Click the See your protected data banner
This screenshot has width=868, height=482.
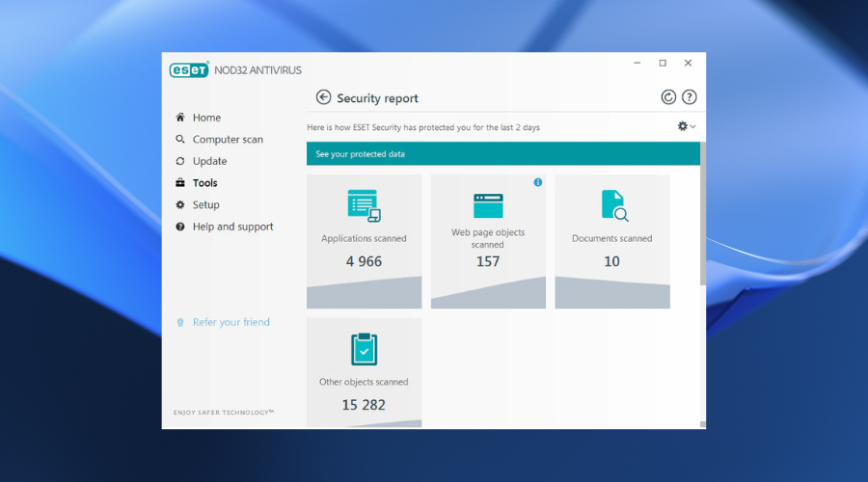coord(503,154)
